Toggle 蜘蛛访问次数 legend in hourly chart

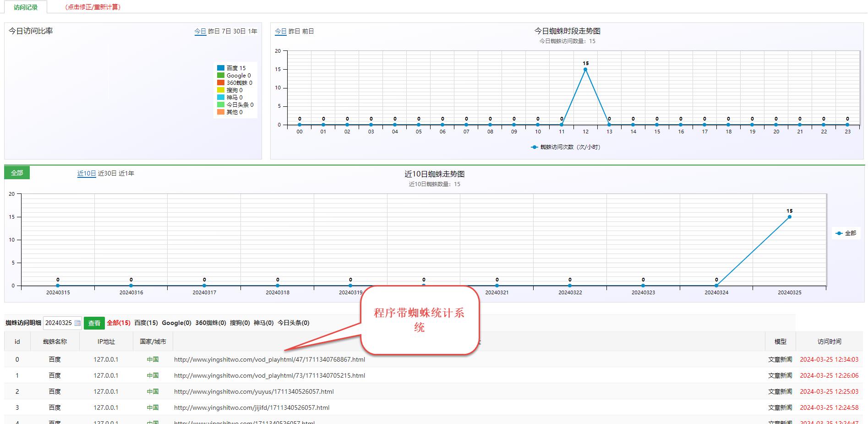click(x=566, y=147)
